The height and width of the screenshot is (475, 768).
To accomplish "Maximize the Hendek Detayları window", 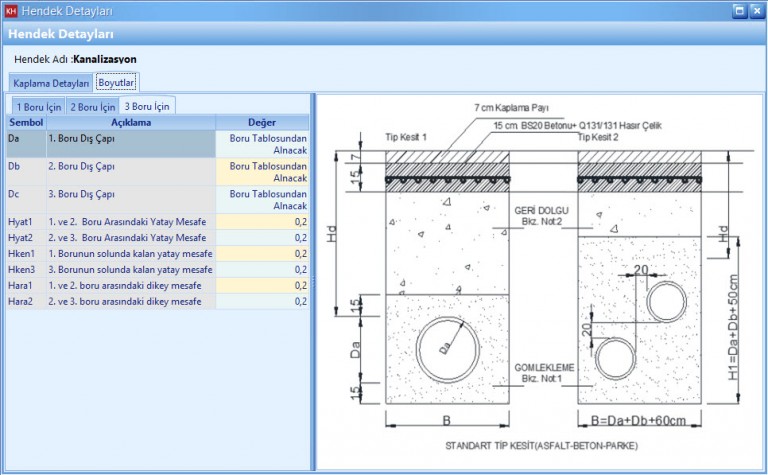I will tap(739, 10).
